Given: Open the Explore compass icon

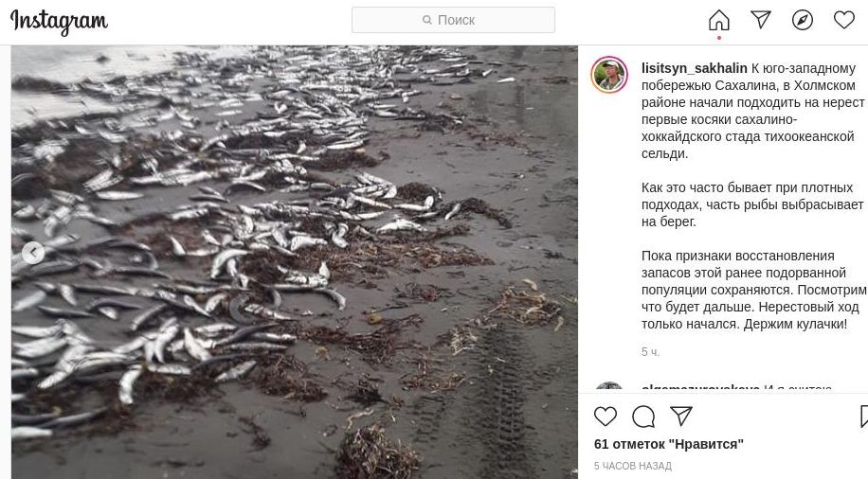Looking at the screenshot, I should [x=803, y=20].
